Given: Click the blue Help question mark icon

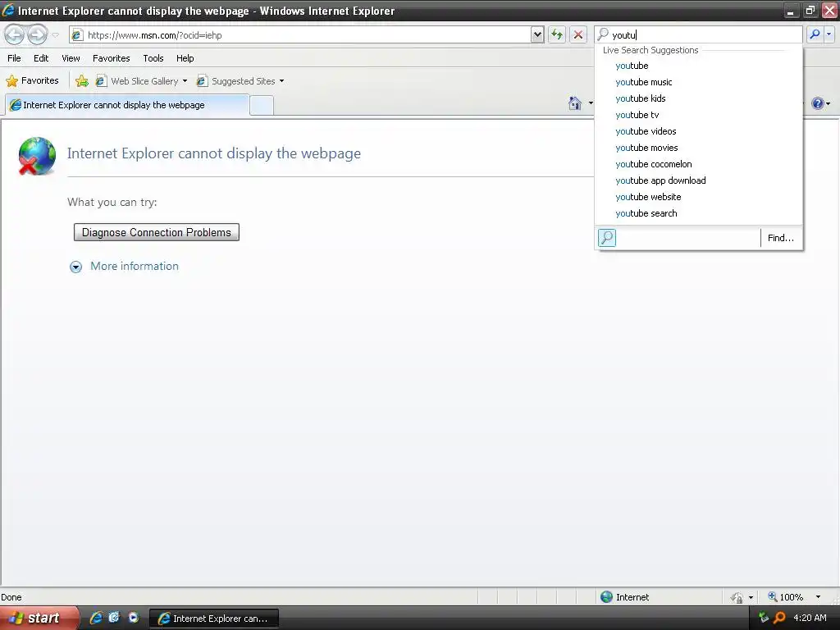Looking at the screenshot, I should [818, 103].
